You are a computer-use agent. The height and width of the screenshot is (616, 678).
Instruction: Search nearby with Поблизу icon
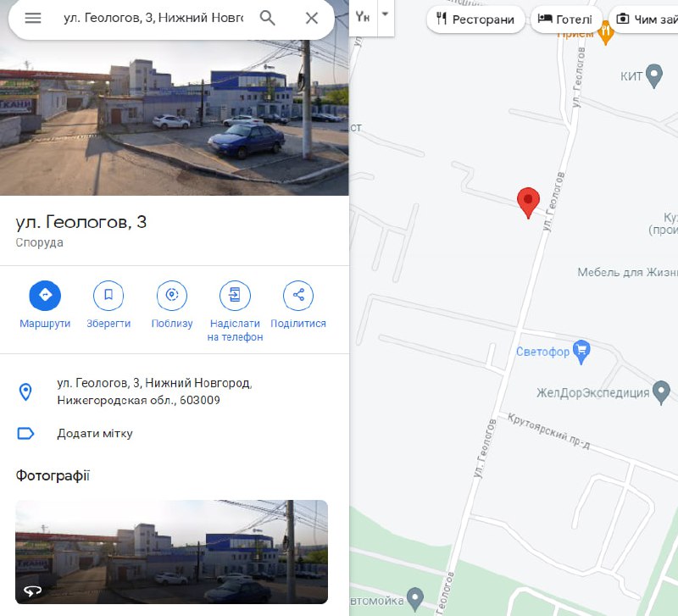point(172,296)
